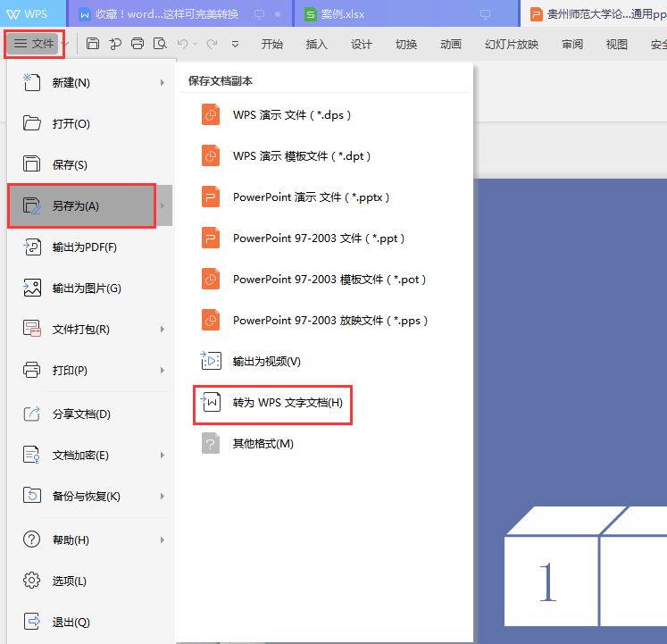Click the export to PDF toolbar icon
This screenshot has height=644, width=667.
click(115, 44)
